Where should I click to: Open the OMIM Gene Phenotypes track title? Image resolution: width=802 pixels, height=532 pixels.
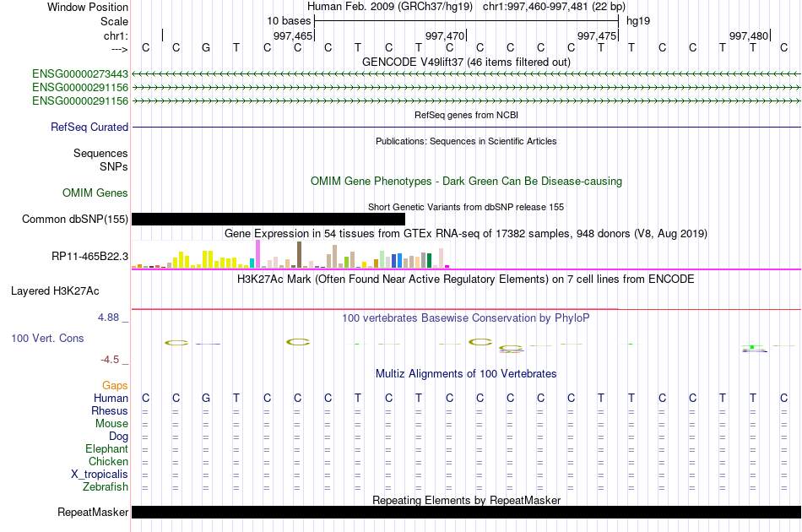click(x=466, y=181)
